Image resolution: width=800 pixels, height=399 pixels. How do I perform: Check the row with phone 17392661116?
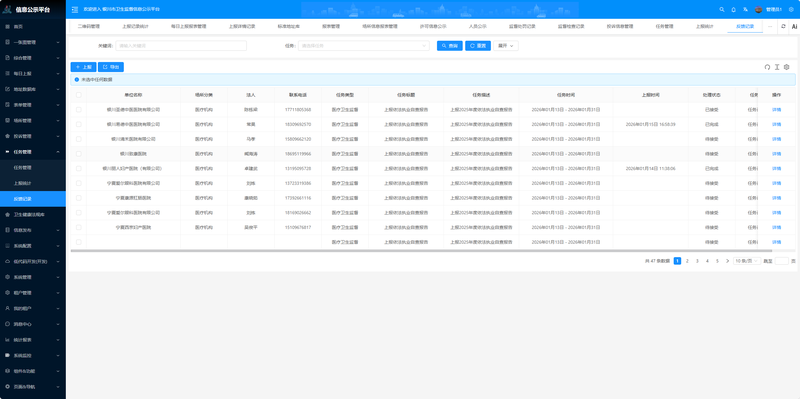pyautogui.click(x=79, y=198)
